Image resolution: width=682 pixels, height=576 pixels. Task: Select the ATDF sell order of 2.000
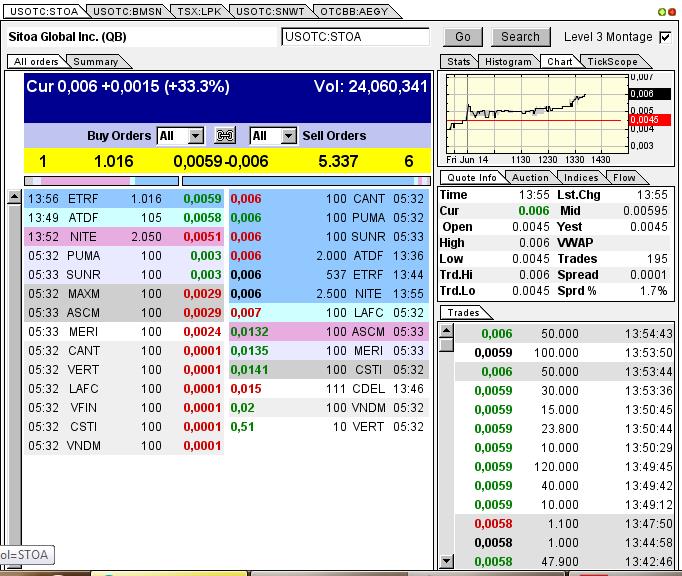click(329, 255)
